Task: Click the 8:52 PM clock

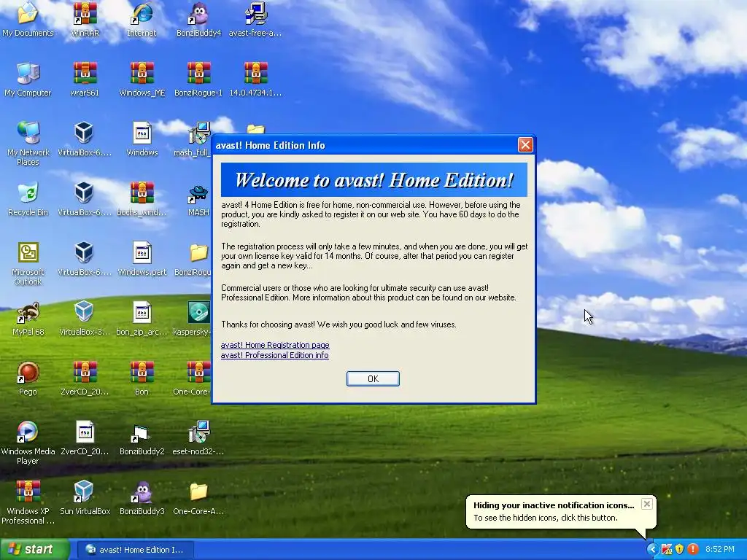Action: 720,550
